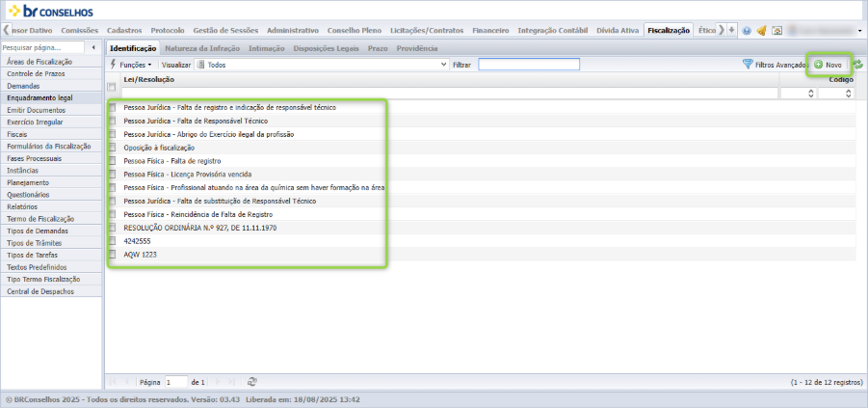Go to previous page arrow in pager
868x408 pixels.
127,382
